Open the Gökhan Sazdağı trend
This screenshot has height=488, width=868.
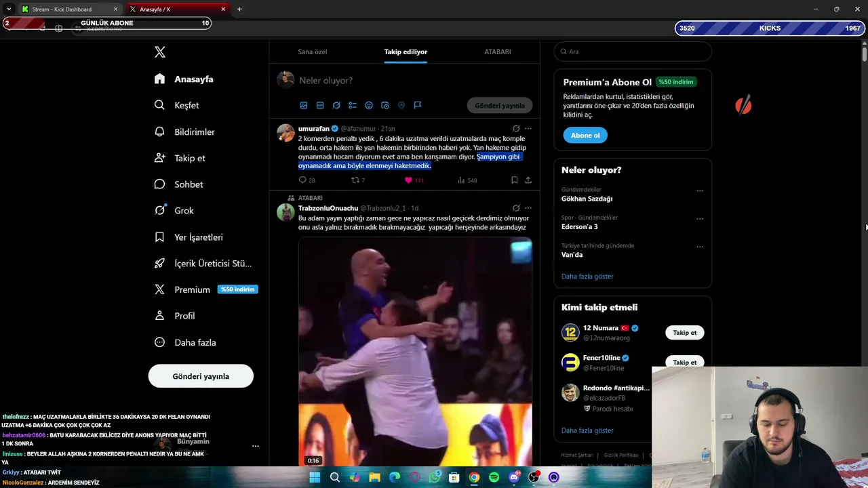pos(587,199)
